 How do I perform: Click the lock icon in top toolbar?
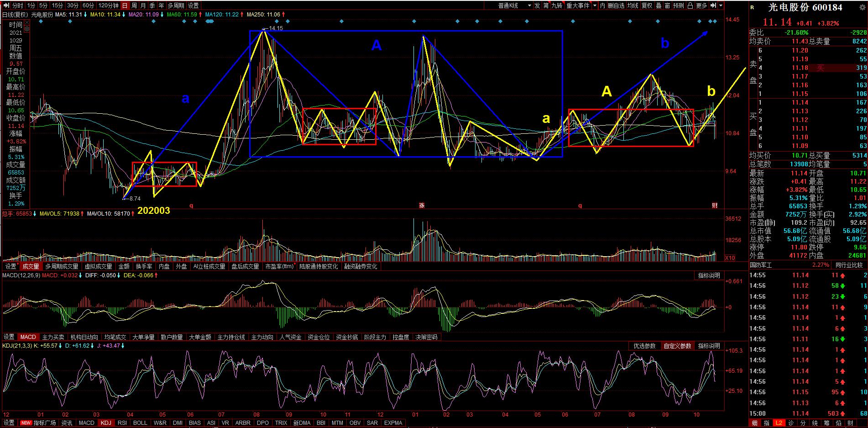[x=690, y=5]
